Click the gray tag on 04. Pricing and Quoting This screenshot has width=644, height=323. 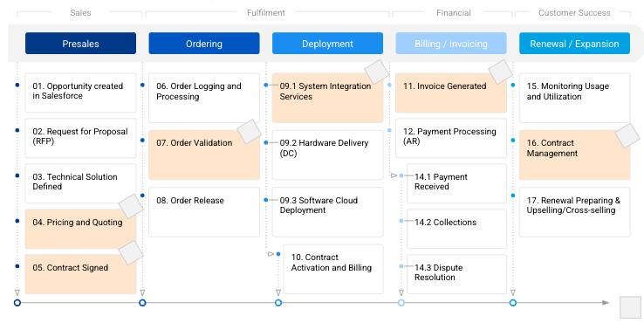[x=131, y=206]
